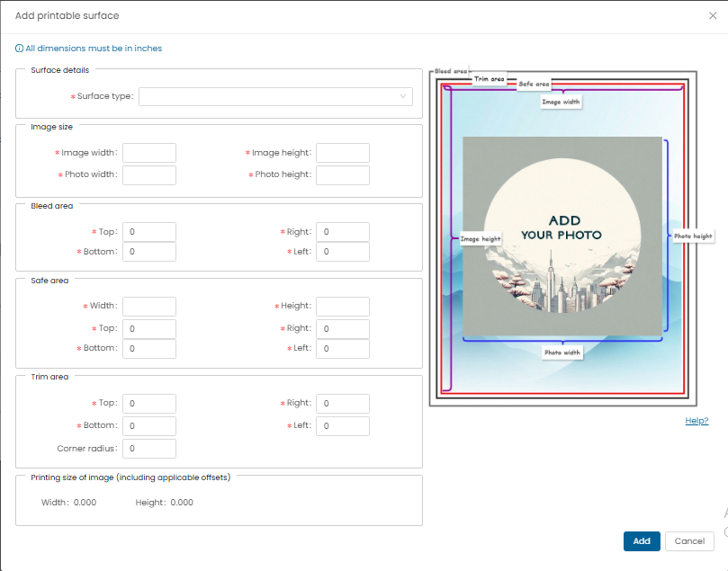Click the 'All dimensions must be in inches' notice

coord(94,49)
